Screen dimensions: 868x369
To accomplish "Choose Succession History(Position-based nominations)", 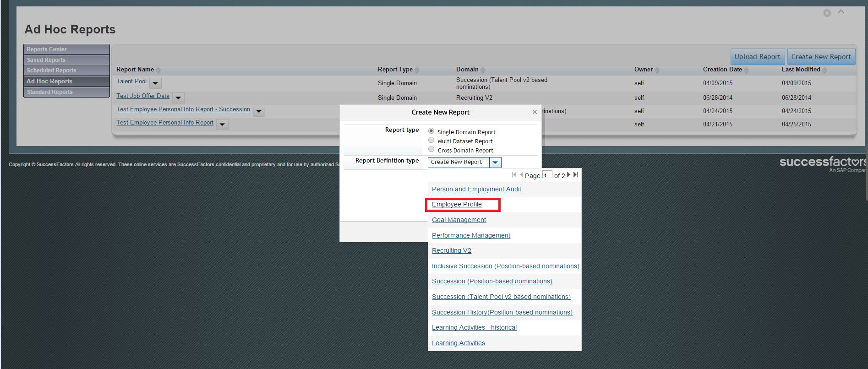I will coord(502,312).
